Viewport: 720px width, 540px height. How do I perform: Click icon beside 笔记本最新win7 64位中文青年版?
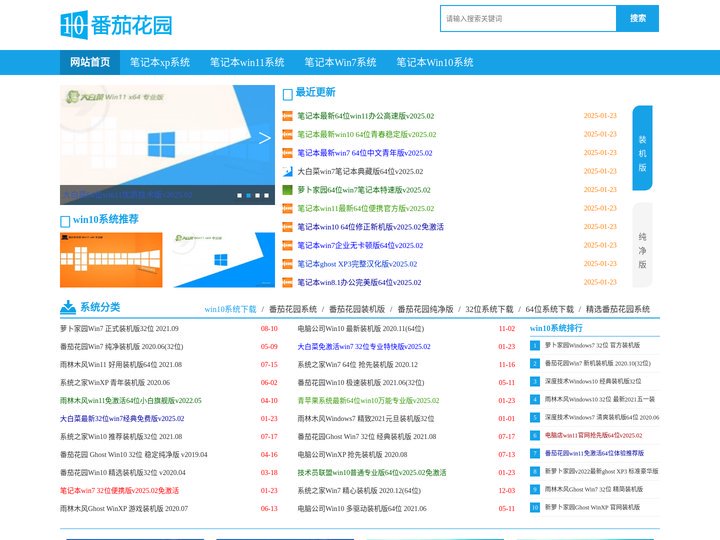click(x=287, y=153)
